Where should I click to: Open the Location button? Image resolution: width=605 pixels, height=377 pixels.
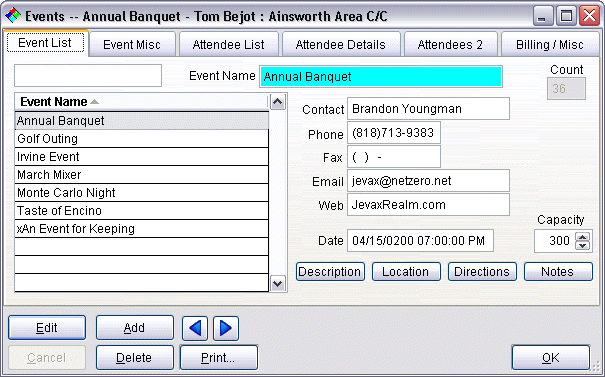point(406,272)
